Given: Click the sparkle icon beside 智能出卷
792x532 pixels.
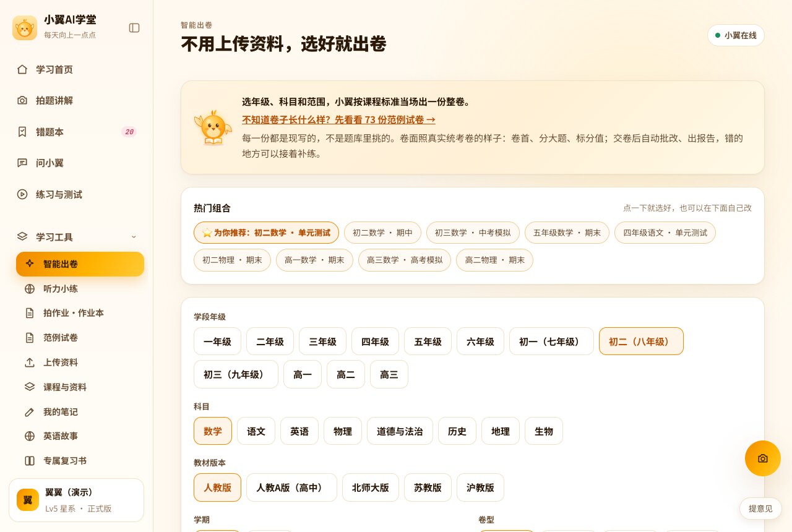Looking at the screenshot, I should click(x=30, y=264).
